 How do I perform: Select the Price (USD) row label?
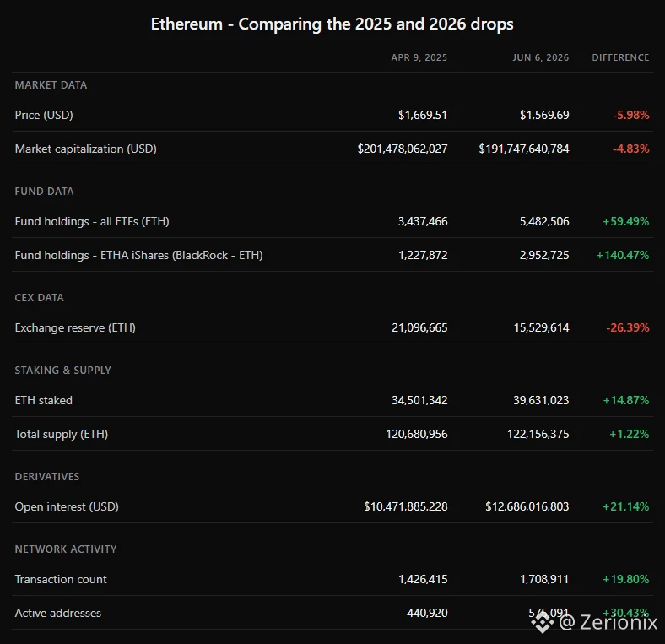[44, 115]
